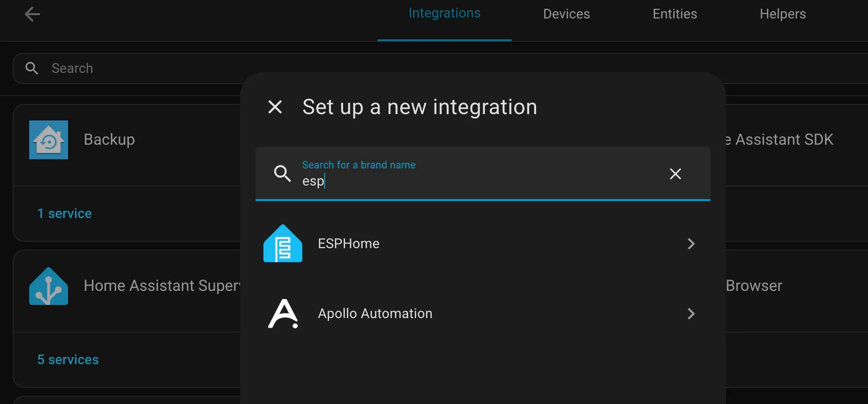Switch to the Devices tab
The height and width of the screenshot is (404, 868).
pos(566,14)
